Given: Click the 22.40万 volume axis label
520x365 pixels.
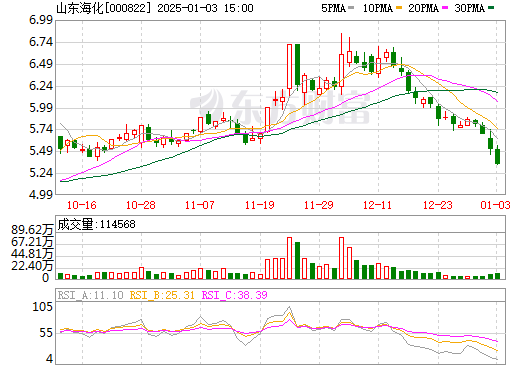Looking at the screenshot, I should point(32,266).
